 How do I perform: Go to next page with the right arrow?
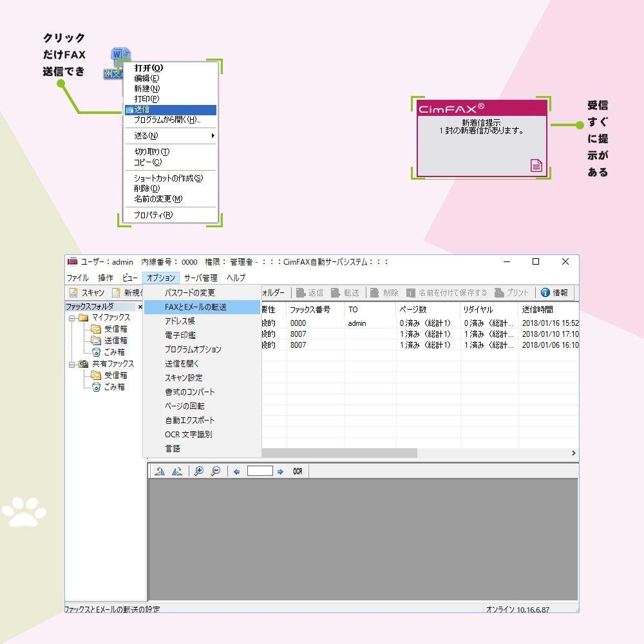279,471
